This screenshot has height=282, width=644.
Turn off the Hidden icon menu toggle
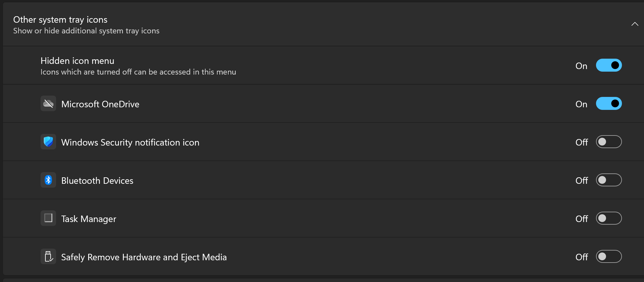(x=609, y=65)
